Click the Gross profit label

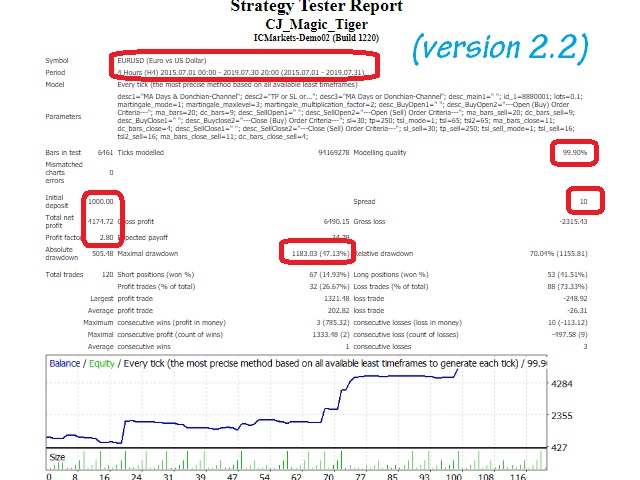pos(136,221)
